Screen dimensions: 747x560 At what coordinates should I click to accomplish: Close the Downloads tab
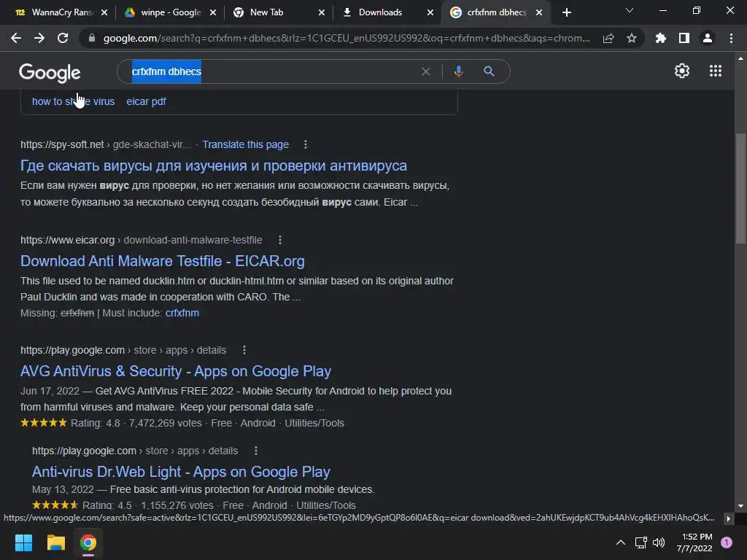pos(430,12)
